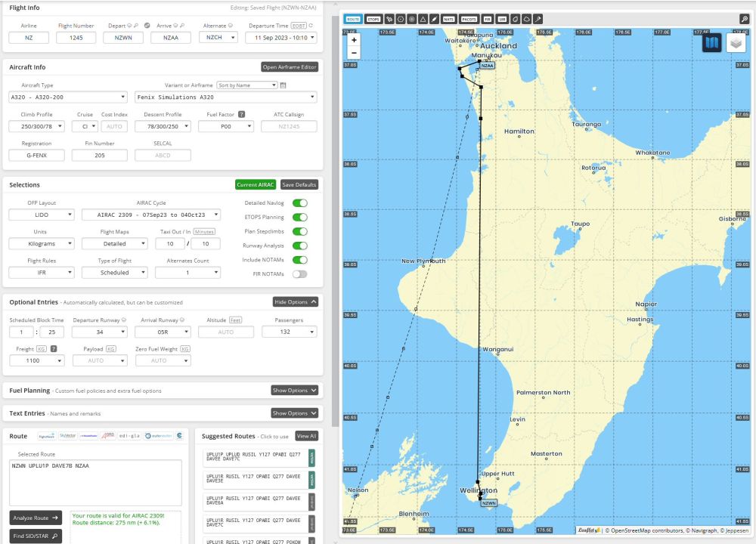Open the map layers control

(736, 43)
